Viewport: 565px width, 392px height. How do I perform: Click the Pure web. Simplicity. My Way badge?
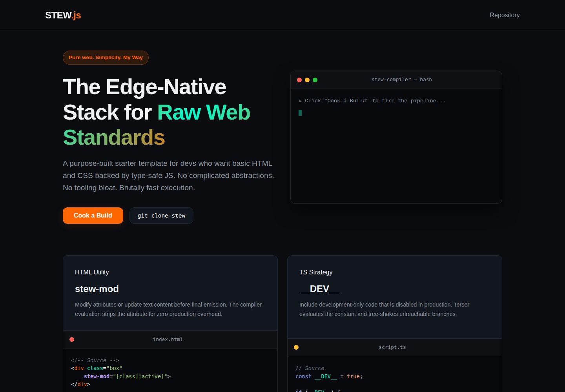click(106, 58)
